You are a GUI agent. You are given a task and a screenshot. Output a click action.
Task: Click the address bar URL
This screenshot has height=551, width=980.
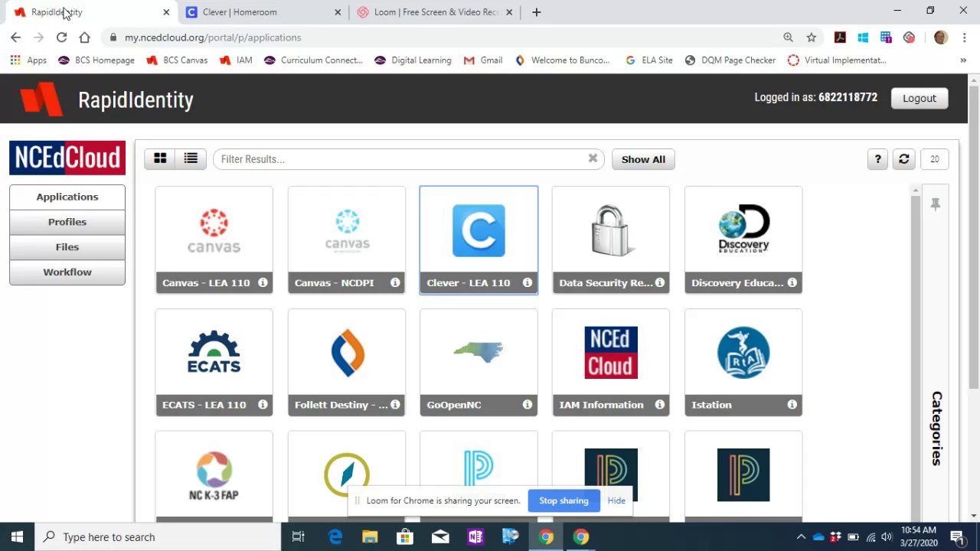point(213,37)
